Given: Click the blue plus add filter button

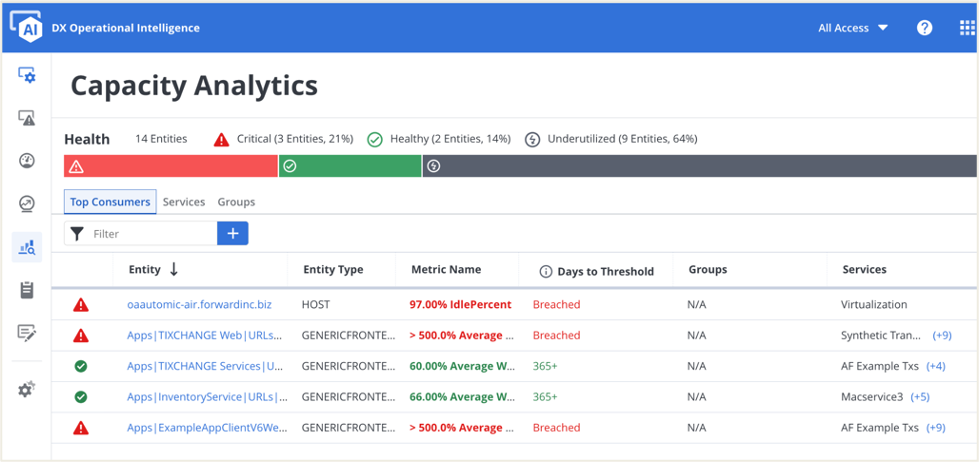Looking at the screenshot, I should (x=233, y=233).
